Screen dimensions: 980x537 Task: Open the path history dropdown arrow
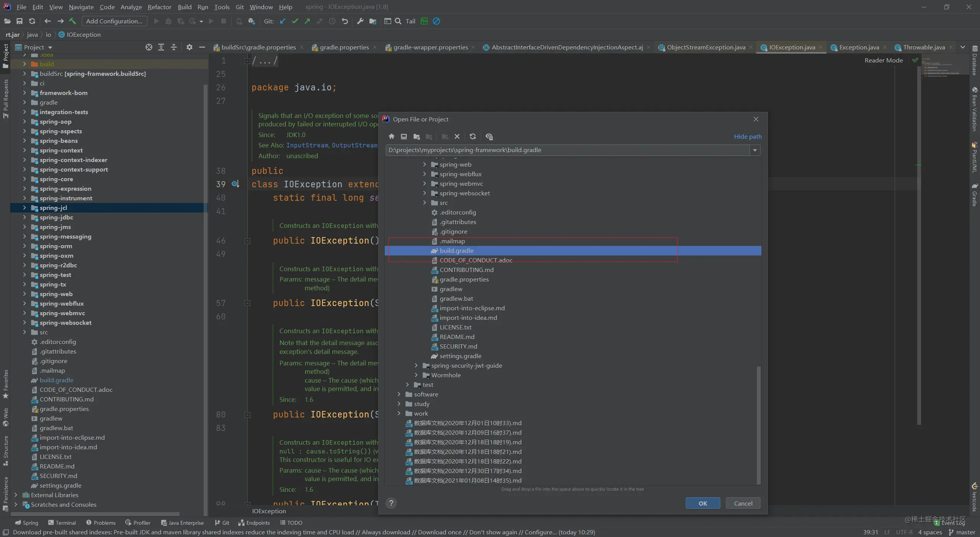pos(755,150)
